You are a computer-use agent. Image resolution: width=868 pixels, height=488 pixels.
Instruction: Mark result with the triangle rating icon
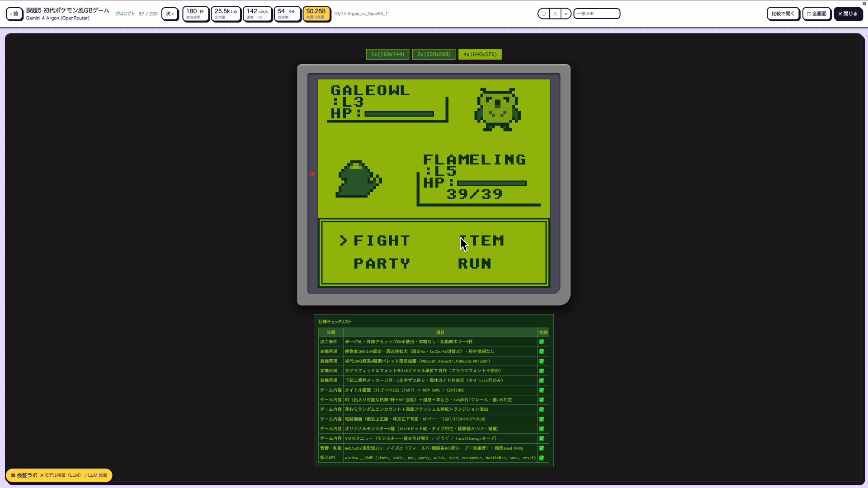pos(555,14)
